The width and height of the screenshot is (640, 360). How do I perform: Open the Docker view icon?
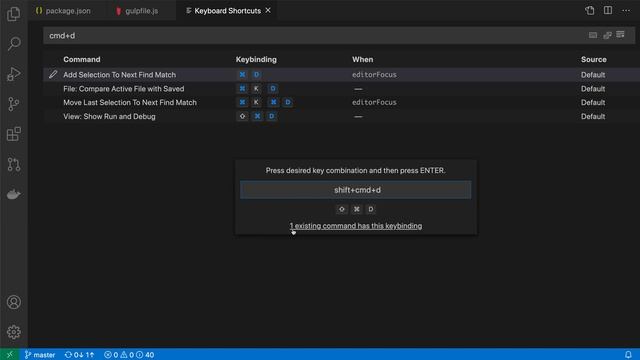click(13, 194)
